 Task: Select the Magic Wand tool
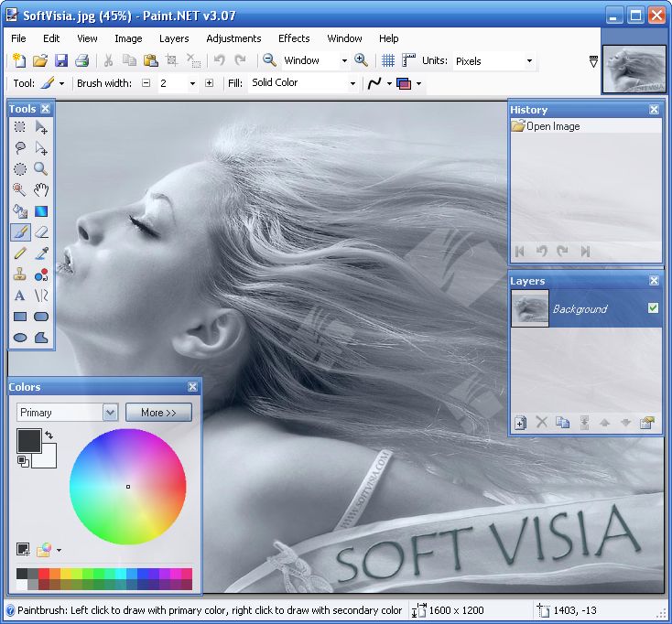pos(20,189)
